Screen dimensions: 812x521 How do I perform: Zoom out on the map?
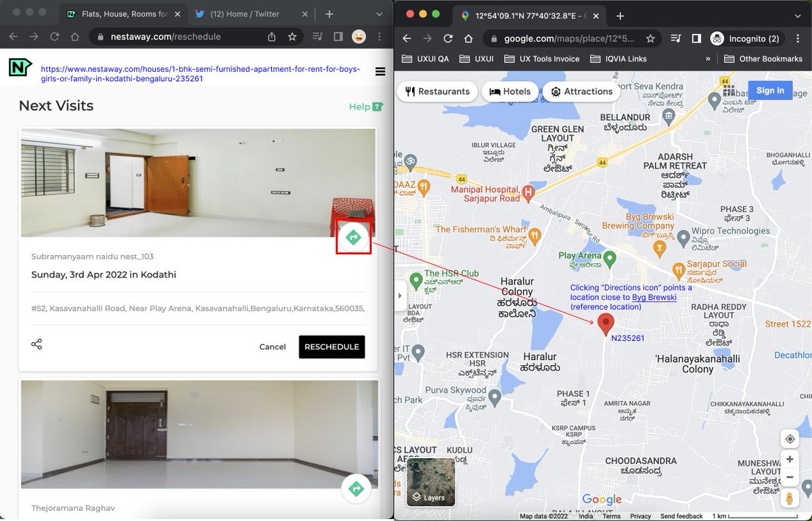(x=790, y=477)
